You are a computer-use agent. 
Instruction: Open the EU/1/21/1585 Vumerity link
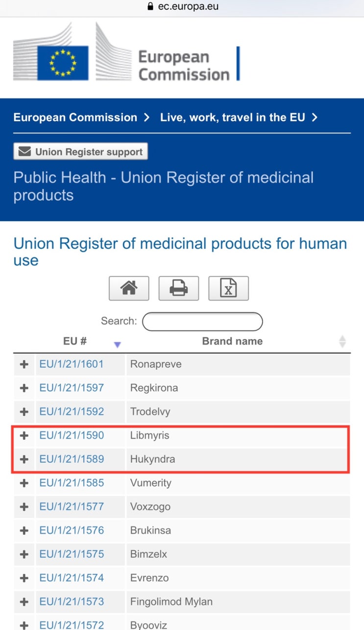pos(72,483)
